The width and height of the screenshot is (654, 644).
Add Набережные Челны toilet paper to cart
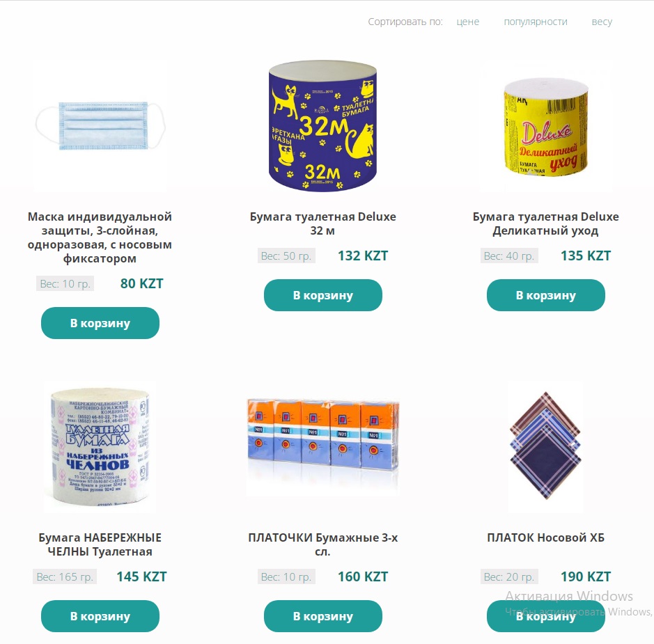point(100,616)
